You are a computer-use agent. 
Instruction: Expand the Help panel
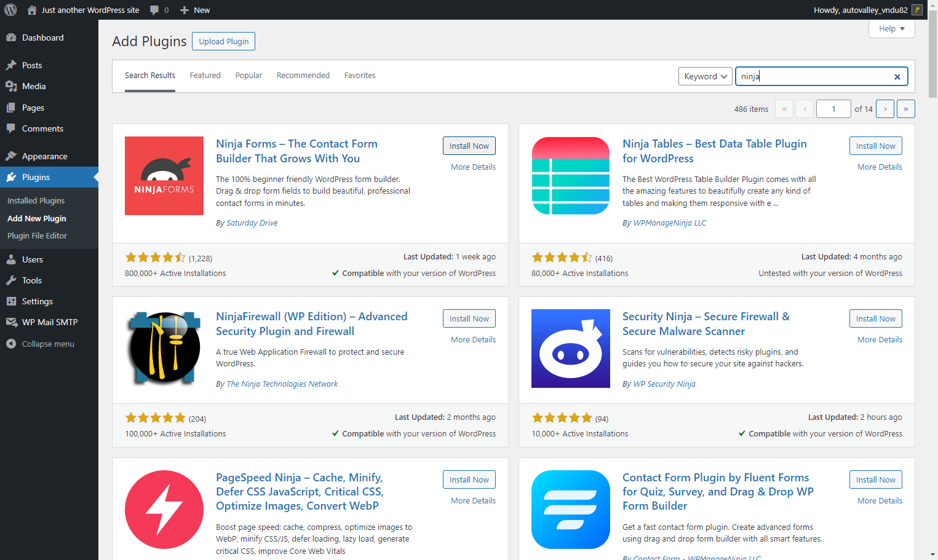tap(892, 29)
